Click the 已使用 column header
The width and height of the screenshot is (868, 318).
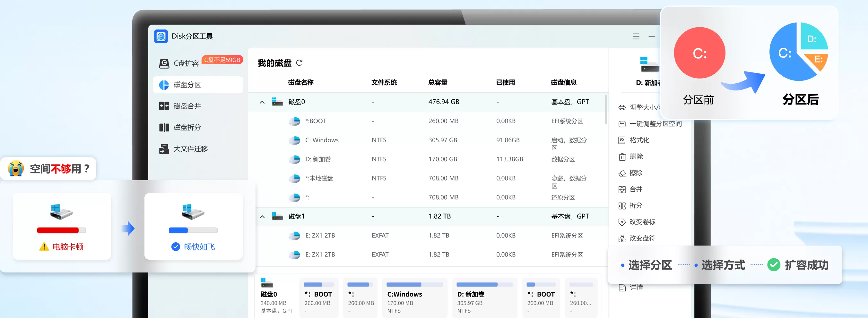506,82
